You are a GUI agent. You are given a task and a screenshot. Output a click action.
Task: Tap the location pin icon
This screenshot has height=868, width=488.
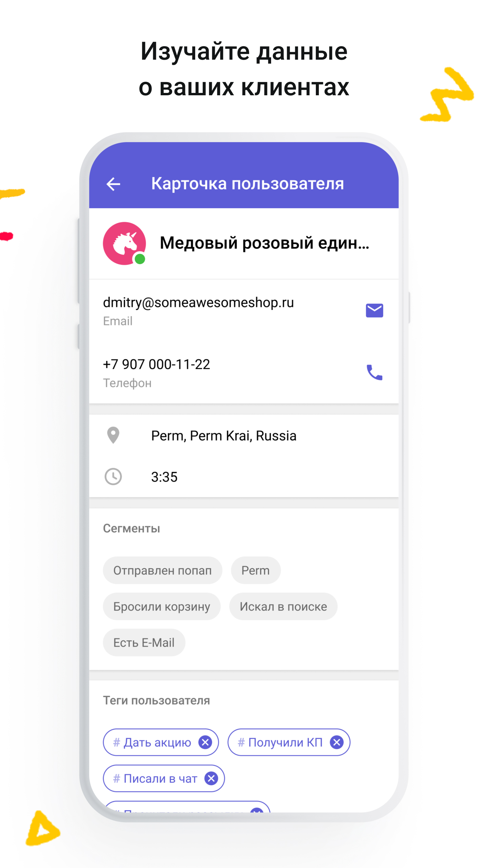pyautogui.click(x=113, y=435)
